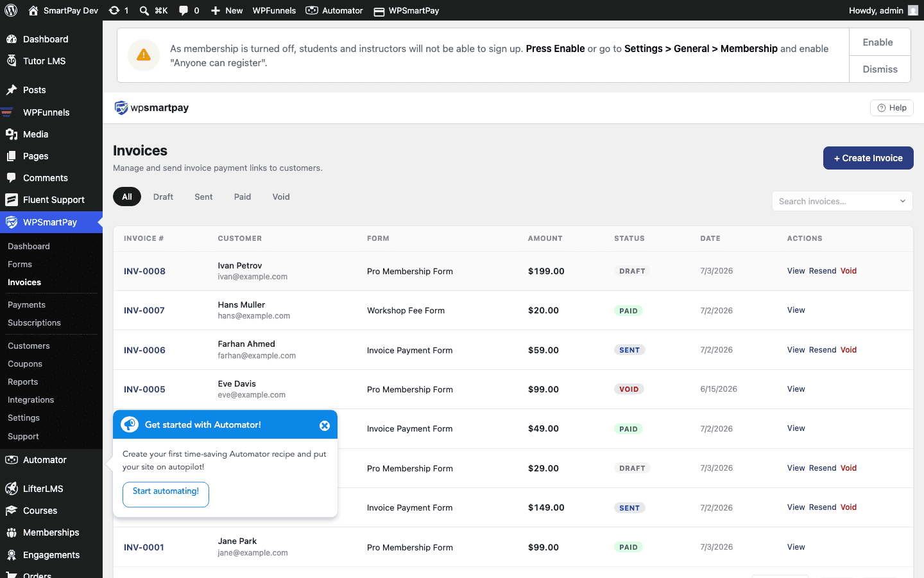Open SmartPay Dev site home icon
The height and width of the screenshot is (578, 924).
(x=33, y=10)
